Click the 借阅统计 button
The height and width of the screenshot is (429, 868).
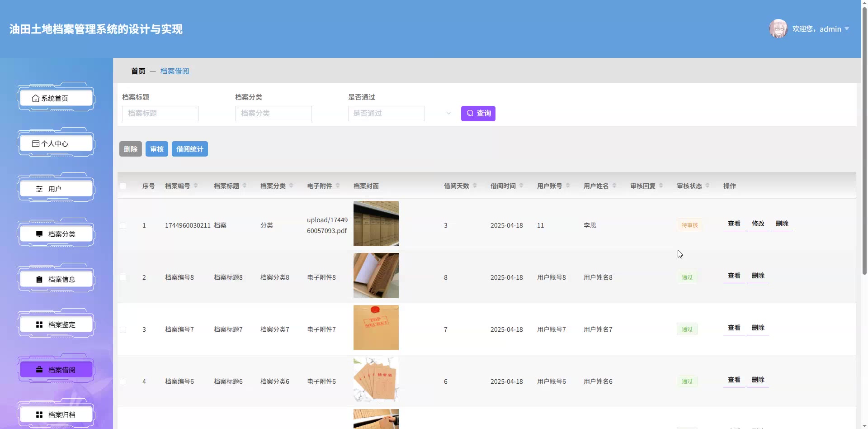(x=189, y=149)
